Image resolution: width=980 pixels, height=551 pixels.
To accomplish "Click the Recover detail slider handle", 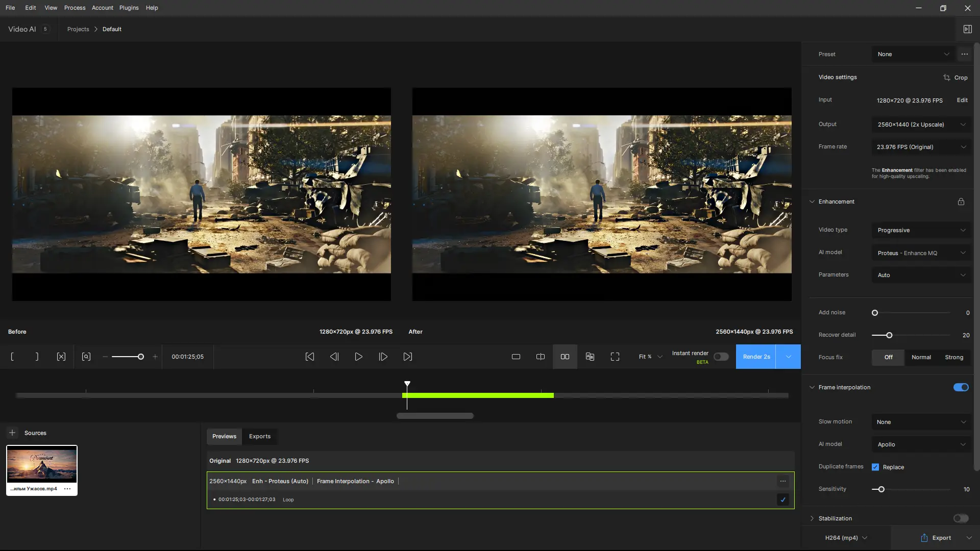I will pos(889,335).
